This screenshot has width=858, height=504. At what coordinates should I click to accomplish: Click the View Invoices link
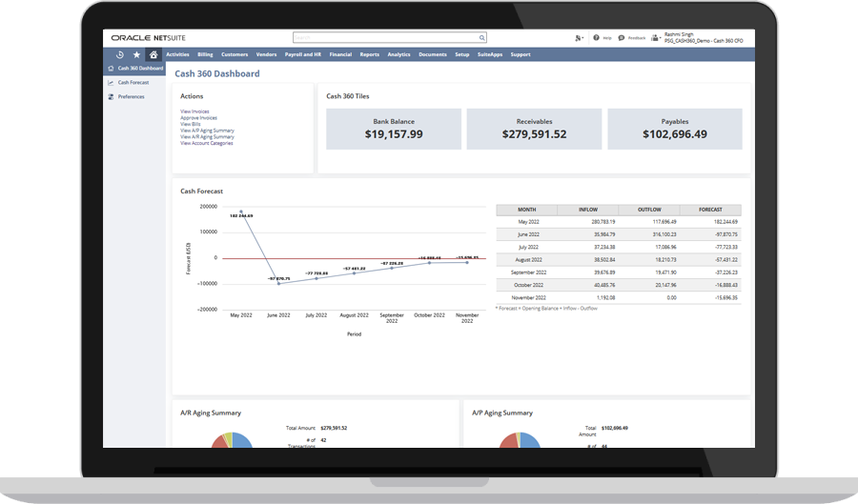(x=194, y=111)
